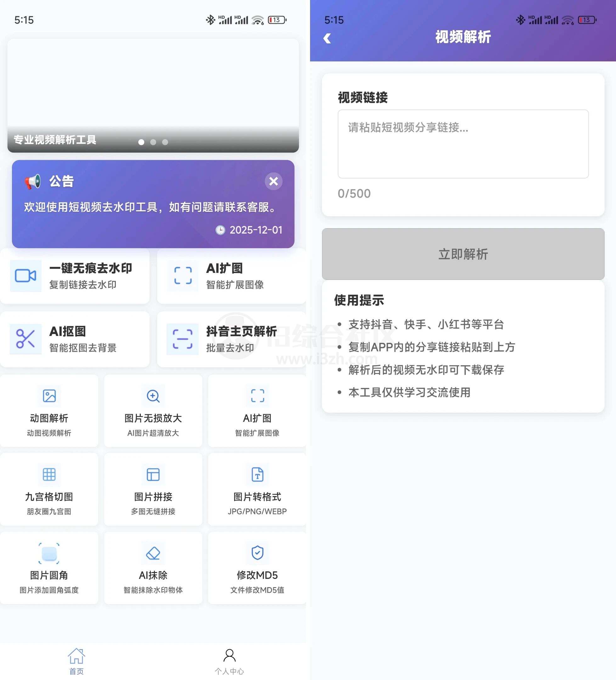Screen dimensions: 616x680
Task: Dismiss the 公告 announcement banner
Action: 274,181
